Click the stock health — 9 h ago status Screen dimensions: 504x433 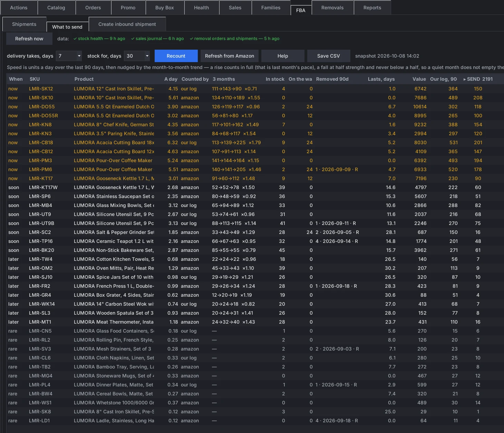[x=99, y=39]
